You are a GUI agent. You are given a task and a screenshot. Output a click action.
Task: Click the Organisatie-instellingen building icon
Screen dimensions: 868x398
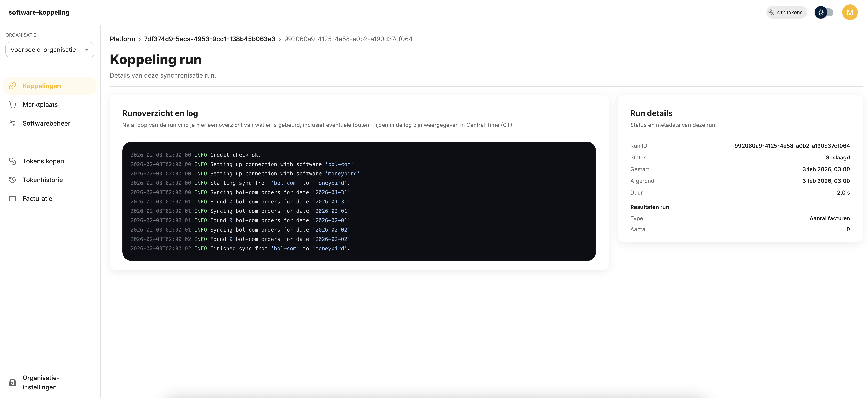tap(12, 382)
